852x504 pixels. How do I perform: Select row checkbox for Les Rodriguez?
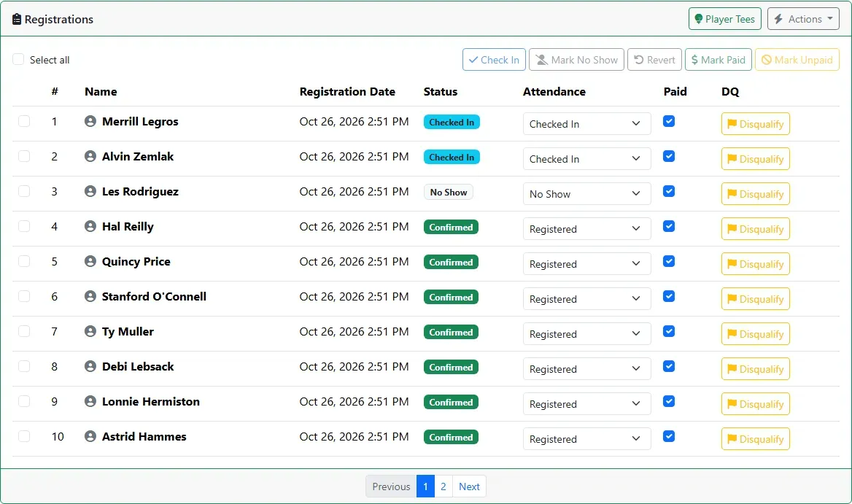click(x=24, y=191)
